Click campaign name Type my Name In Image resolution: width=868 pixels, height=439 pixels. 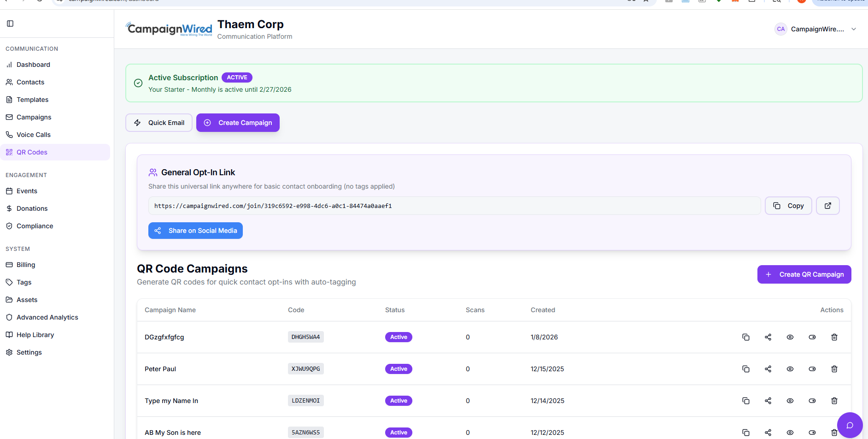(171, 401)
